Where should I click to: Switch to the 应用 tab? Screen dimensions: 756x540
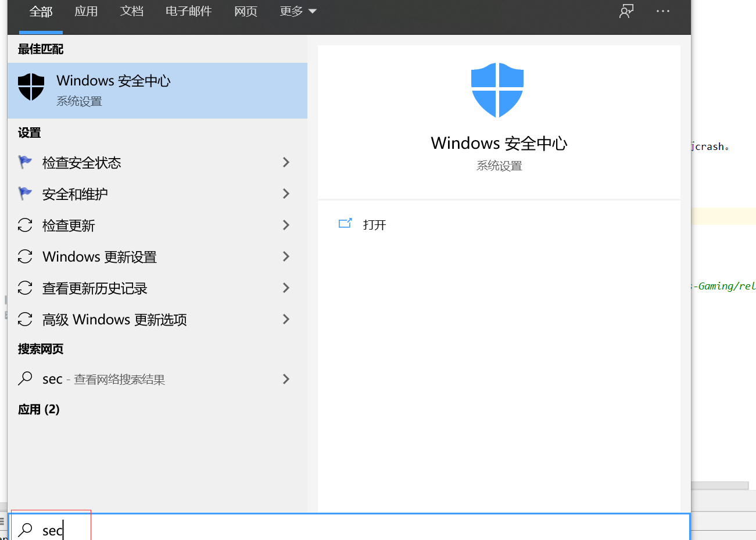coord(86,12)
